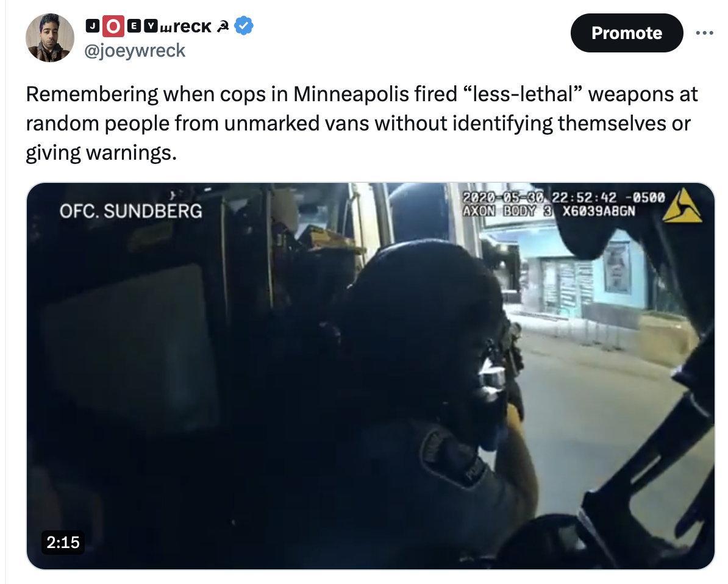
Task: Click the tweet text about Minneapolis cops
Action: [362, 124]
